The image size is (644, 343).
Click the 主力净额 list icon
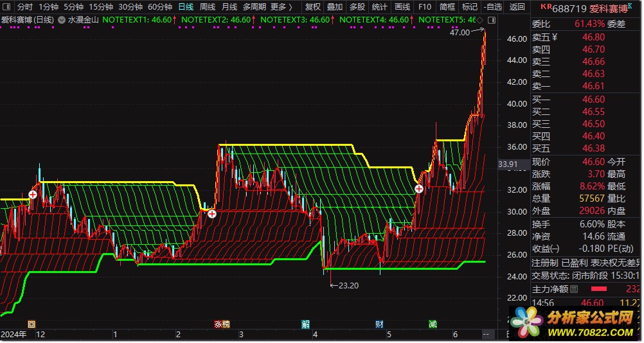pyautogui.click(x=574, y=289)
